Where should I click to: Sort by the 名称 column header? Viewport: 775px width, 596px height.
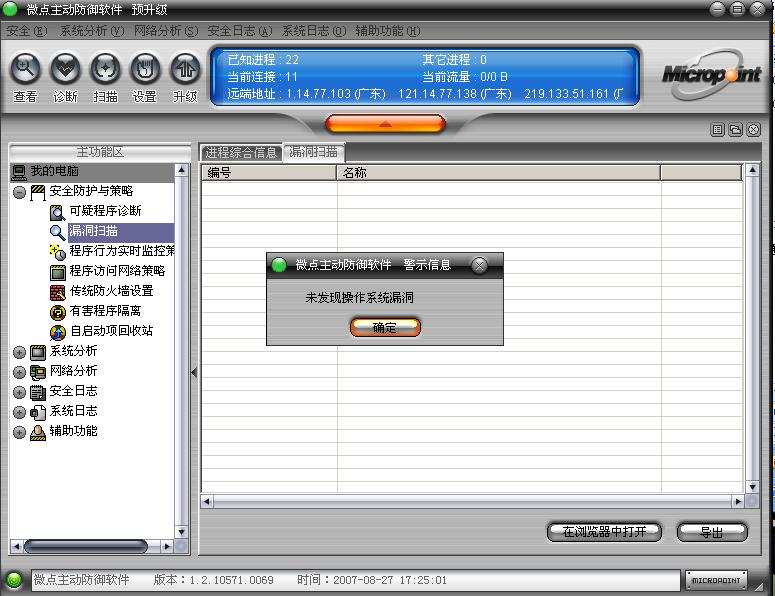[499, 172]
